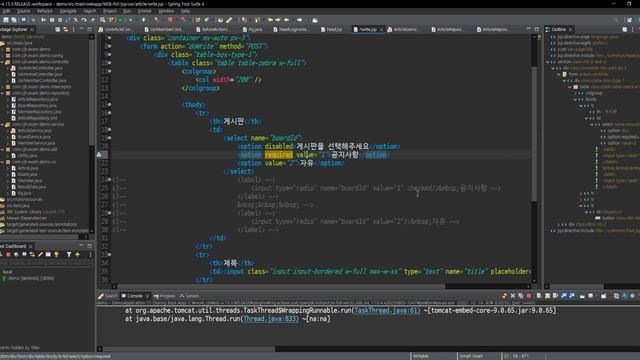Toggle code folding at line 33 tr
Screen dimensions: 640x360
[x=109, y=255]
